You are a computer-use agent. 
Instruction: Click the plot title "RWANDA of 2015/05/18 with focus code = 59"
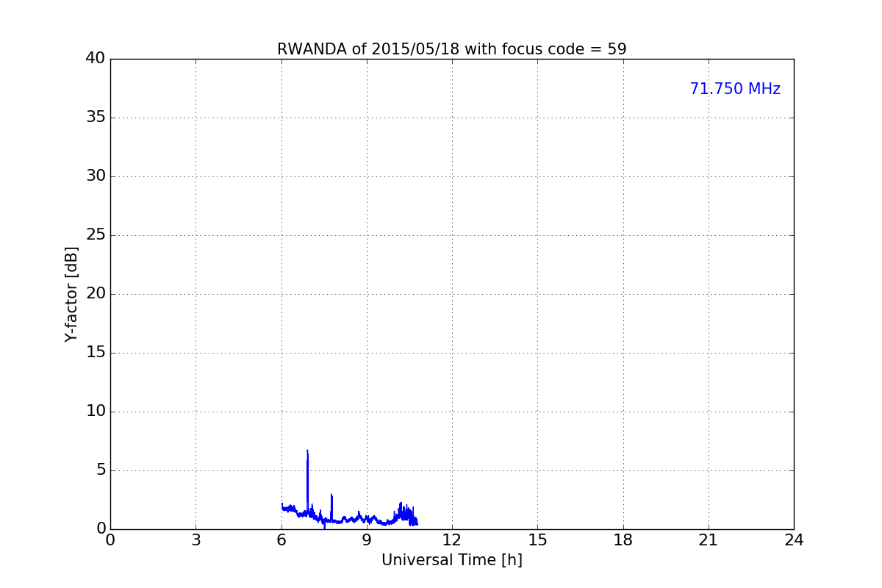(x=451, y=49)
